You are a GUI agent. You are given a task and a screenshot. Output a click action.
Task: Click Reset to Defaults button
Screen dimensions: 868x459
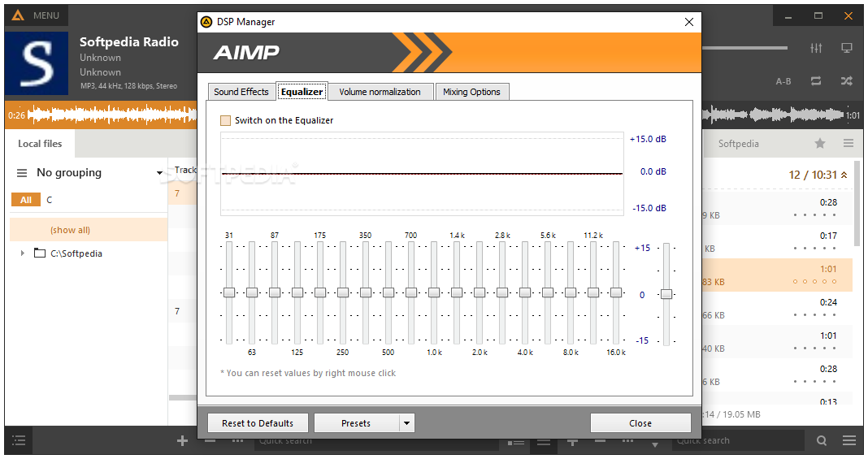[x=258, y=423]
